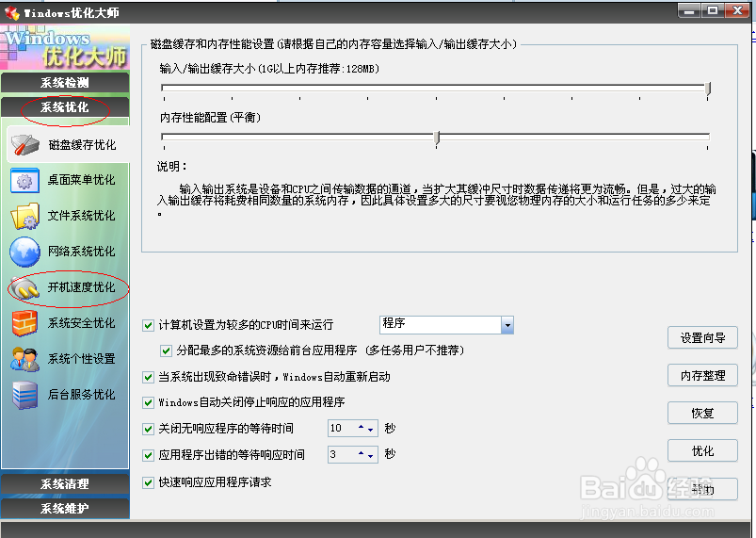The width and height of the screenshot is (756, 538).
Task: Open the 系统清理 section tab
Action: (65, 484)
